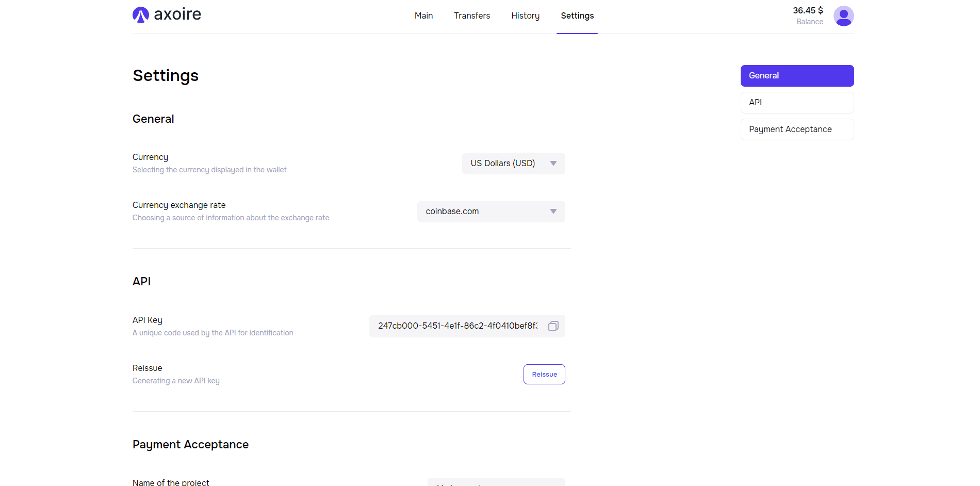Screen dimensions: 980x486
Task: Jump to API in the side menu
Action: 797,103
